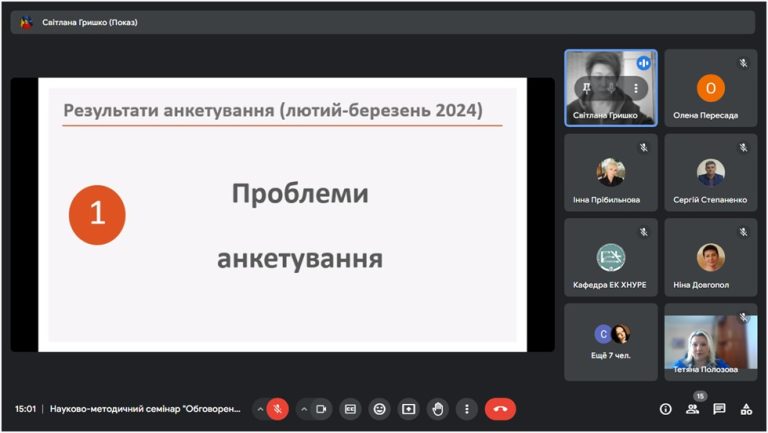Click the "анкетування" word in slide body

tap(300, 259)
